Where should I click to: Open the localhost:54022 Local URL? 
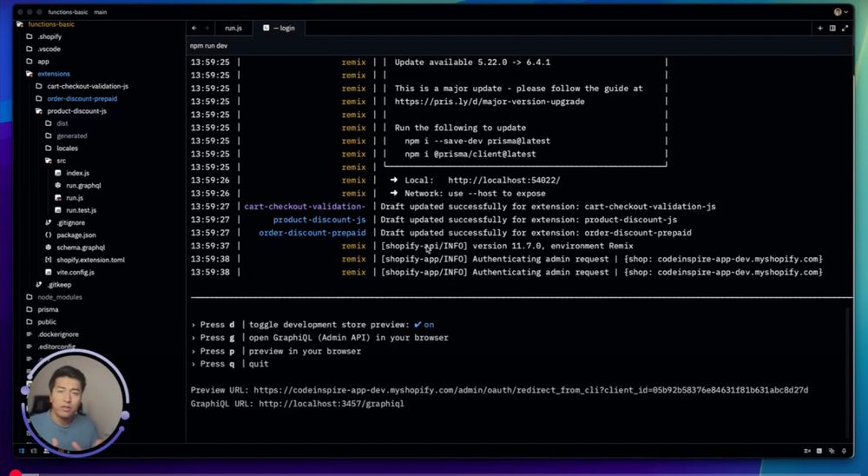[x=503, y=180]
